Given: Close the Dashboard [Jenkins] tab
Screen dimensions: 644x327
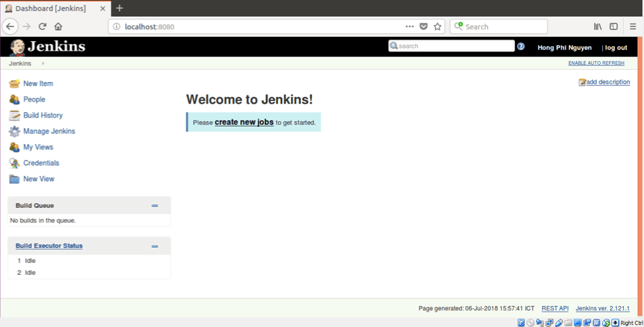Looking at the screenshot, I should pos(103,8).
